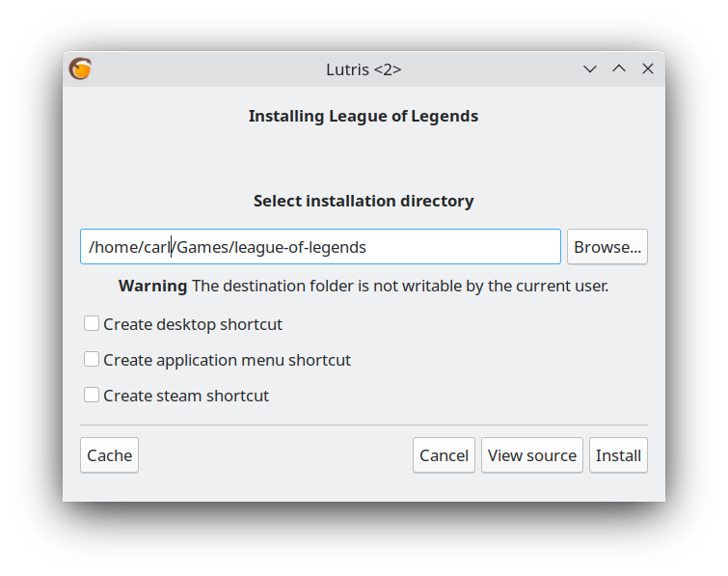Open the Cache settings button
This screenshot has height=576, width=728.
[110, 455]
